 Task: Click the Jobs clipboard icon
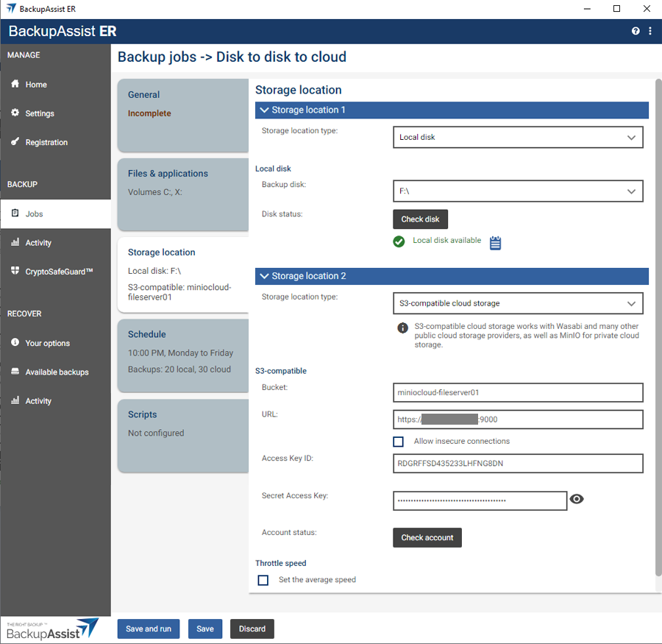(15, 213)
